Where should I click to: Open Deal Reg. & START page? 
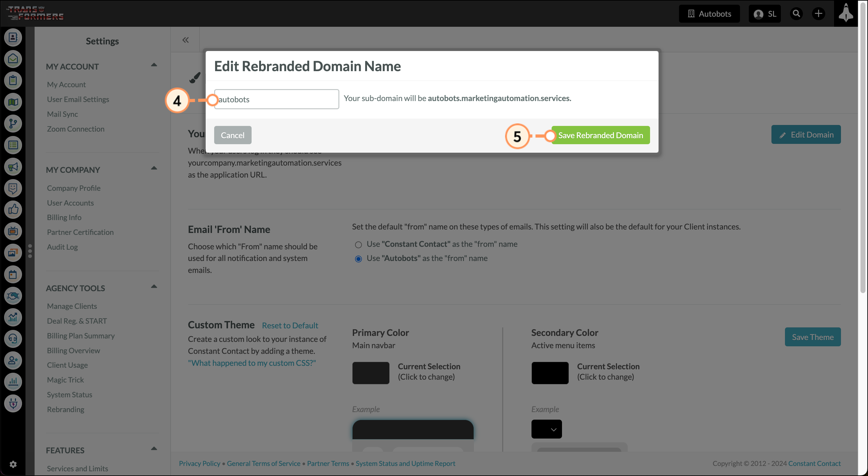tap(77, 321)
